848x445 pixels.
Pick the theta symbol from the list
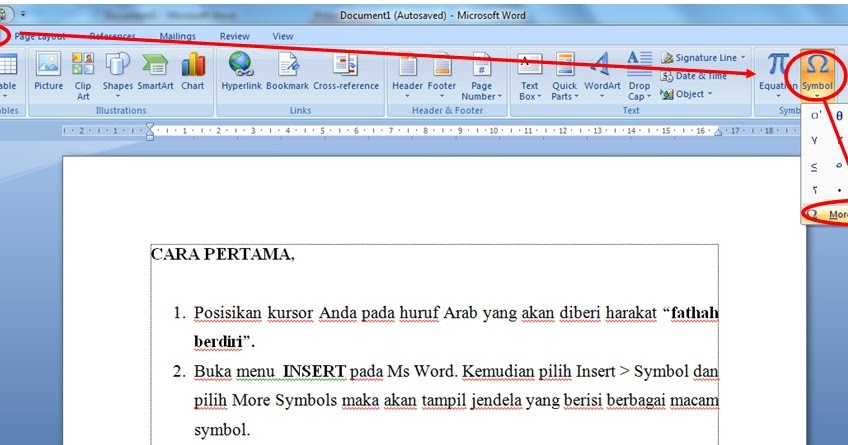[x=839, y=115]
